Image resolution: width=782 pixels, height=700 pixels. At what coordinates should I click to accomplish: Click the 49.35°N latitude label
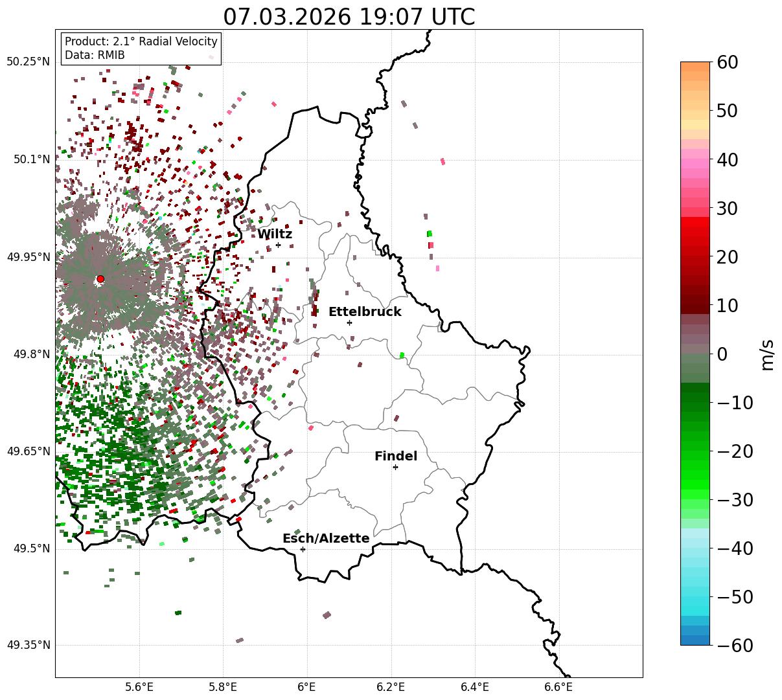pos(28,645)
